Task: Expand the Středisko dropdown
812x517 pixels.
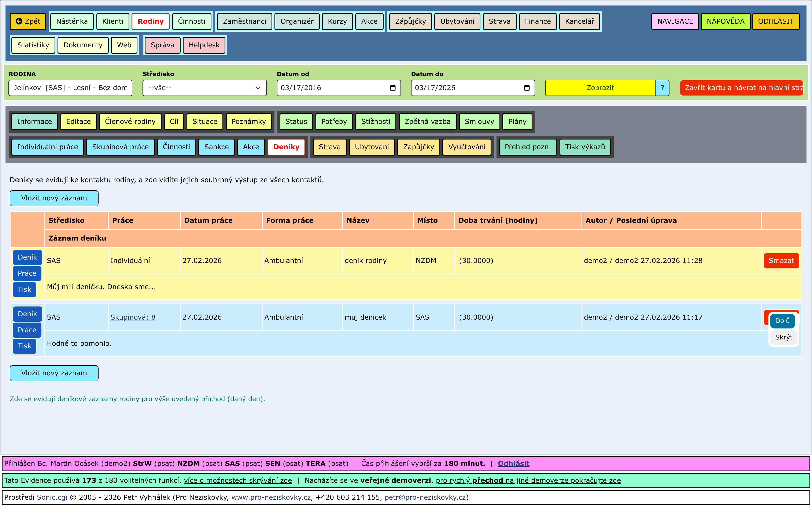Action: pyautogui.click(x=204, y=88)
